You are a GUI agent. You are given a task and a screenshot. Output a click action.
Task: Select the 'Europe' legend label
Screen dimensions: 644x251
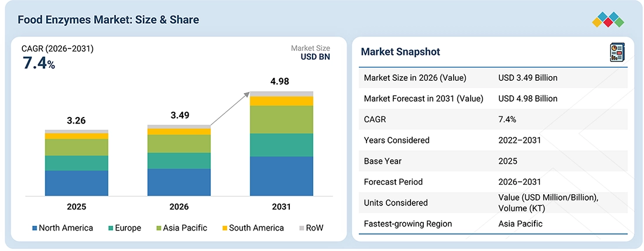tap(128, 228)
